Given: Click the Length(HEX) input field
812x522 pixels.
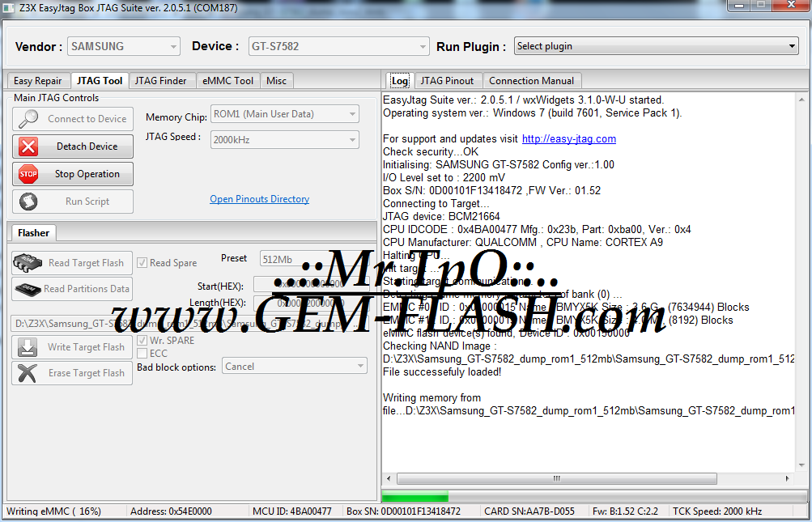Looking at the screenshot, I should pyautogui.click(x=311, y=303).
